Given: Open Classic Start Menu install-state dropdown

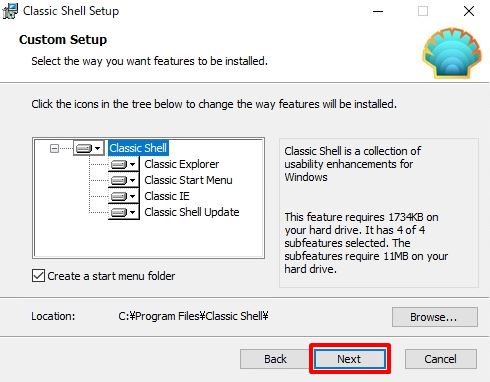Looking at the screenshot, I should click(x=123, y=180).
